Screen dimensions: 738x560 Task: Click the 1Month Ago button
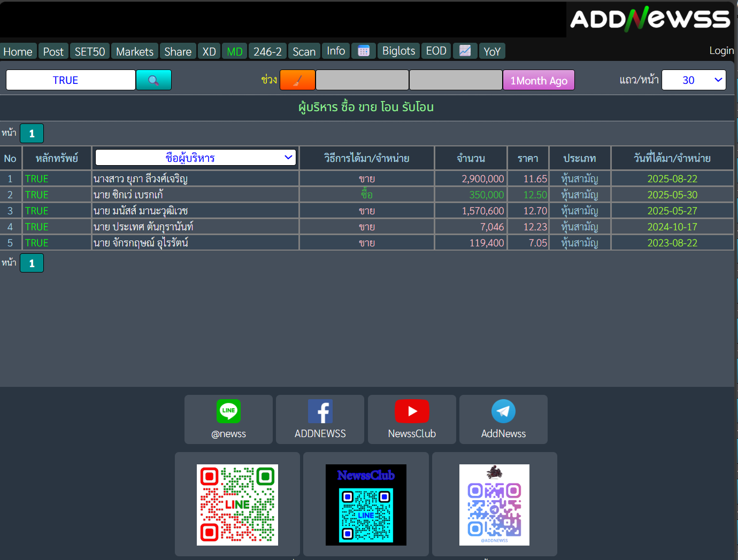point(539,81)
